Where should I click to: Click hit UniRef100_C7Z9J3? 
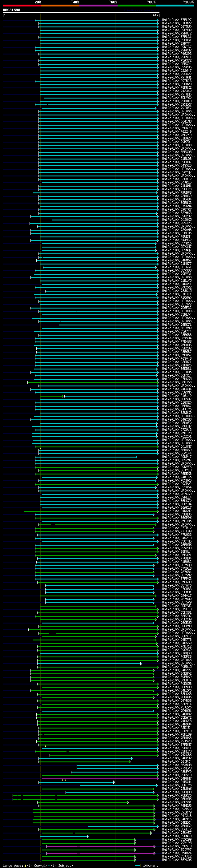click(176, 430)
